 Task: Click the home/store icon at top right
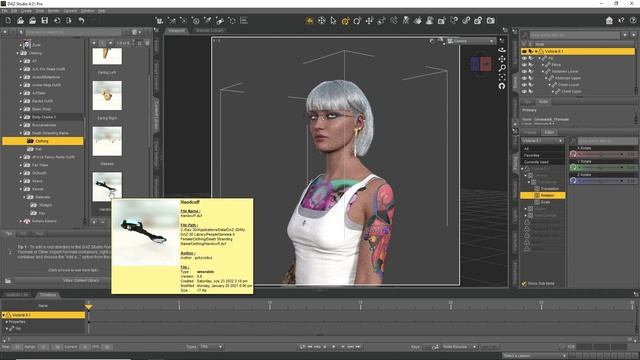pyautogui.click(x=609, y=20)
